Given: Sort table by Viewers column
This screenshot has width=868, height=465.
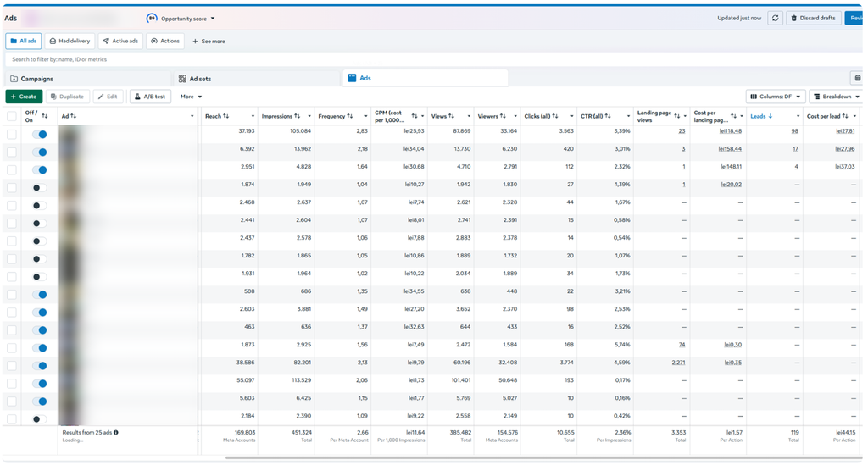Looking at the screenshot, I should tap(503, 116).
